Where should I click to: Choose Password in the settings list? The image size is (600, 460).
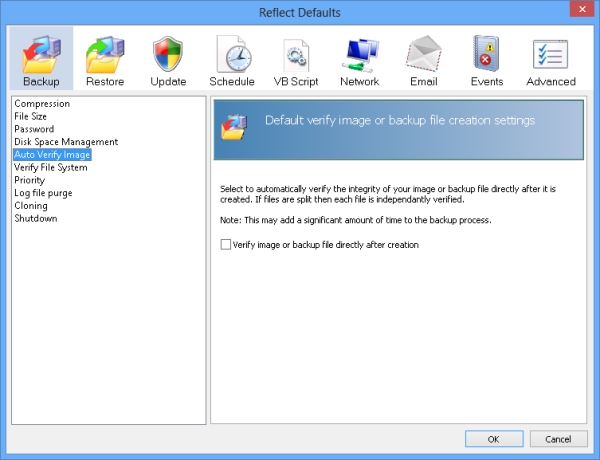[x=34, y=129]
